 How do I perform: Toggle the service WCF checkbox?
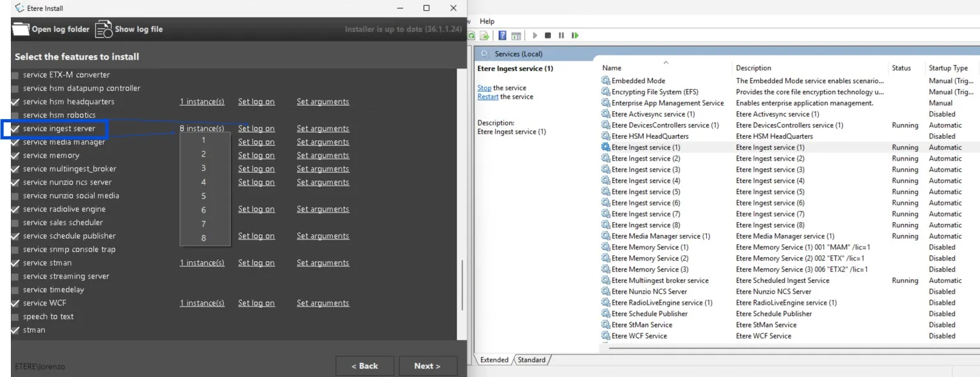(x=15, y=303)
